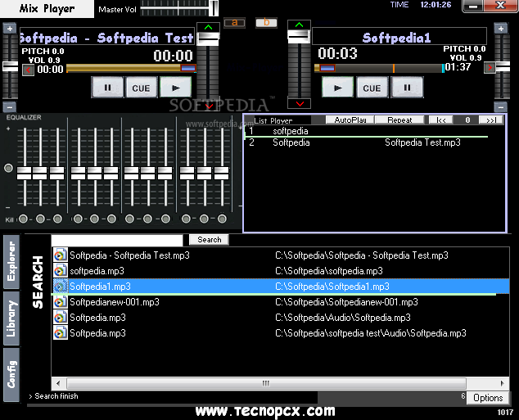This screenshot has height=420, width=519.
Task: Click the left deck CUE button
Action: [142, 88]
